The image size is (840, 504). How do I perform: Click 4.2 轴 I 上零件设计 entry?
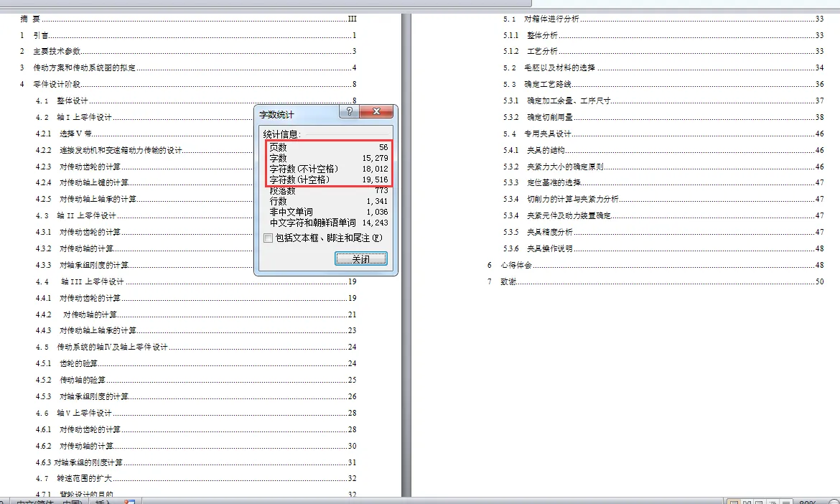click(x=144, y=117)
